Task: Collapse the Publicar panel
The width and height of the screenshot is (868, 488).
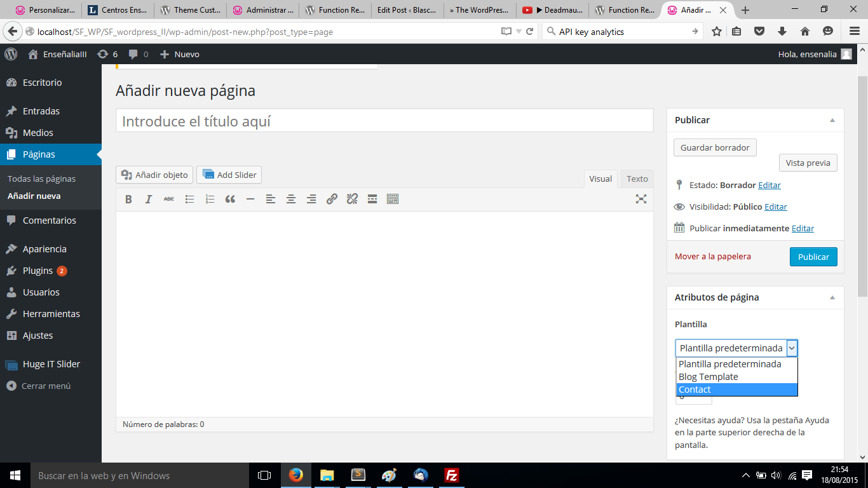Action: coord(832,120)
